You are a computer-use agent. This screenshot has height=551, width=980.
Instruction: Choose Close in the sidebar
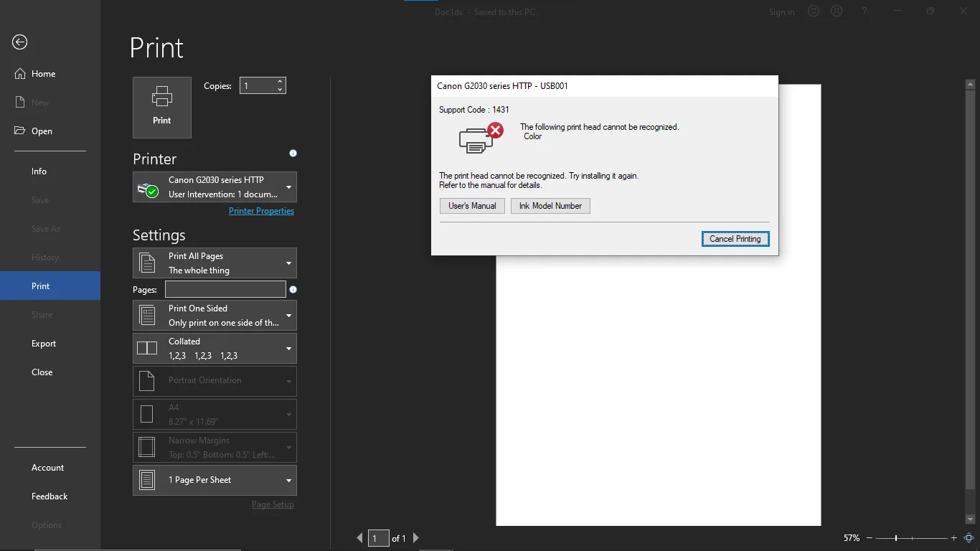tap(50, 372)
